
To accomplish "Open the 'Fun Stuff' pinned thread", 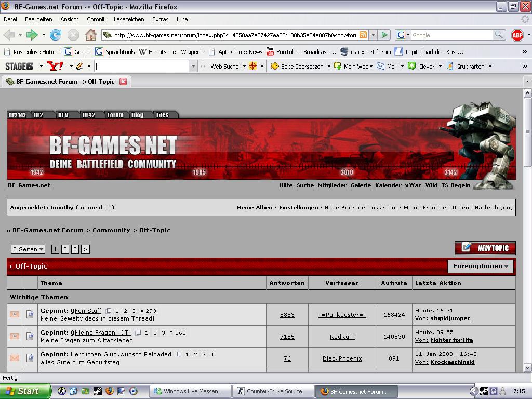I will [88, 311].
